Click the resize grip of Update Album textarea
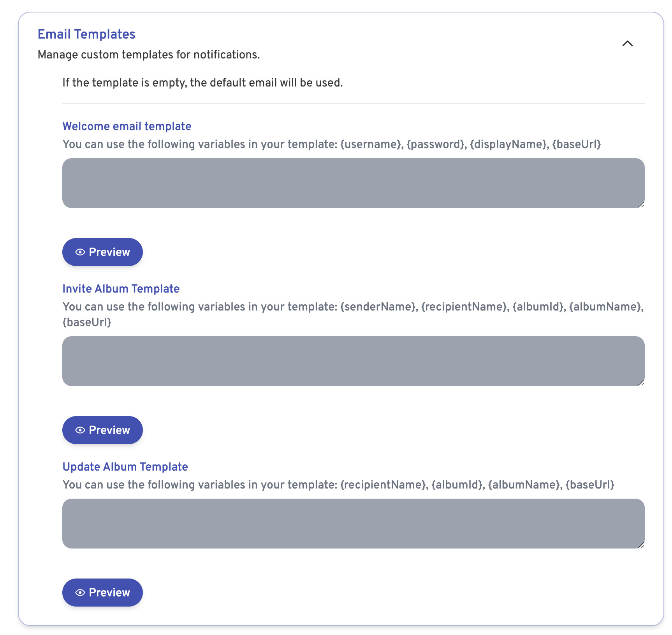Screen dimensions: 672x635 641,545
